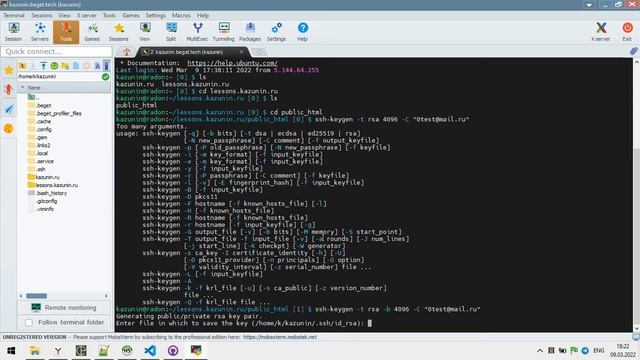The width and height of the screenshot is (640, 360).
Task: Open a new tab with the plus tab
Action: [259, 52]
